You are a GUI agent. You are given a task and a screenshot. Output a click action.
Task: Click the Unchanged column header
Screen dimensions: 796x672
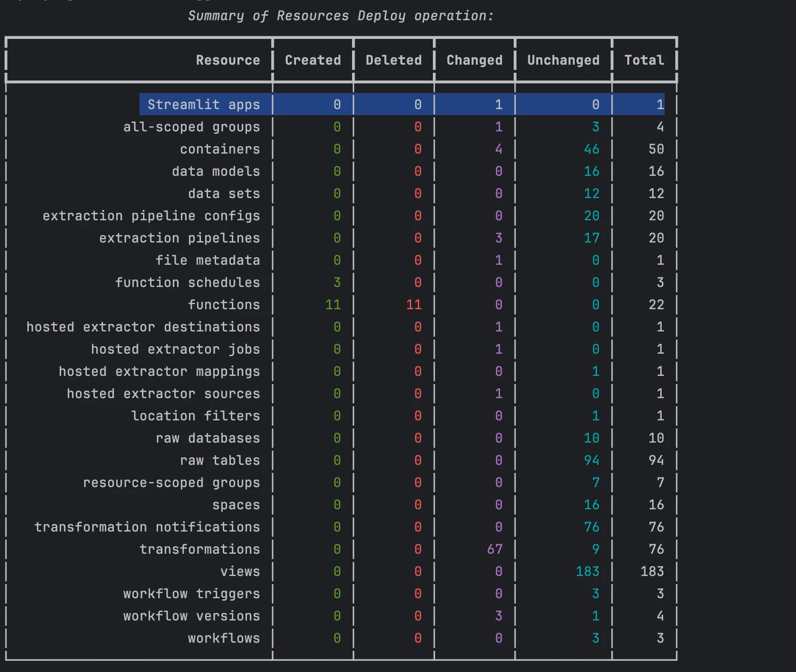pyautogui.click(x=563, y=60)
